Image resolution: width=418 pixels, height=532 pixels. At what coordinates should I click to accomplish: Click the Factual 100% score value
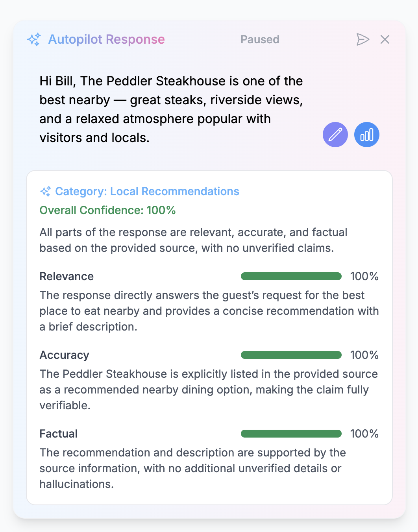pyautogui.click(x=364, y=434)
